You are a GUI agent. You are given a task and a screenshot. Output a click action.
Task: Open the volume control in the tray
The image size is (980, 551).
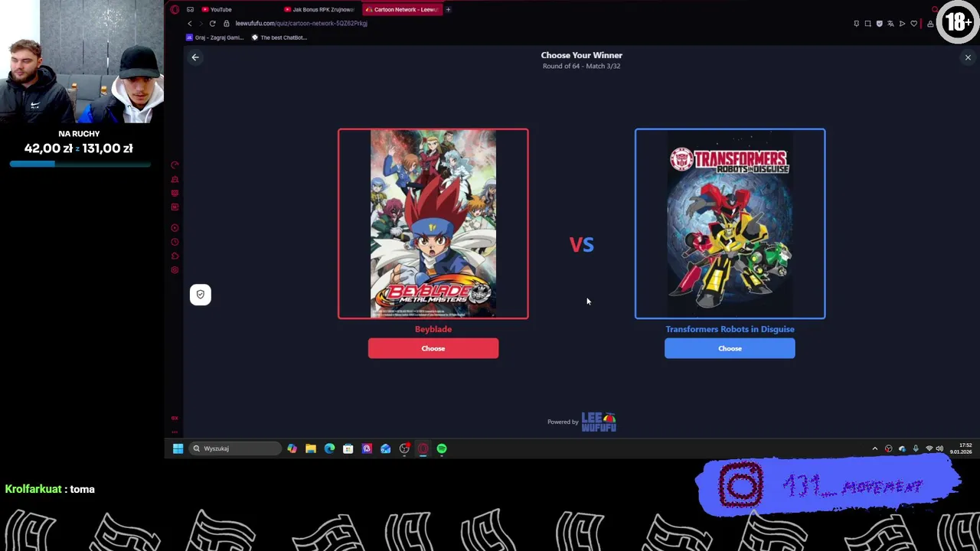(x=940, y=448)
